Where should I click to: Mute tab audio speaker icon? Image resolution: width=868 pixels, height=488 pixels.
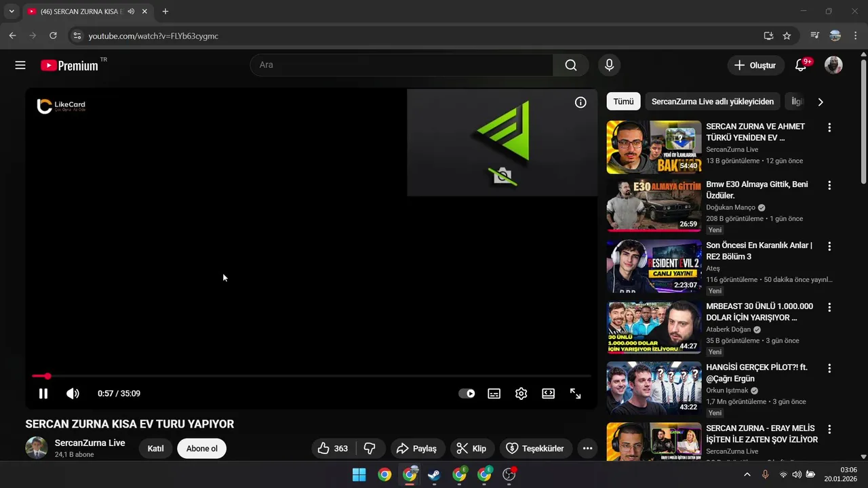[131, 12]
